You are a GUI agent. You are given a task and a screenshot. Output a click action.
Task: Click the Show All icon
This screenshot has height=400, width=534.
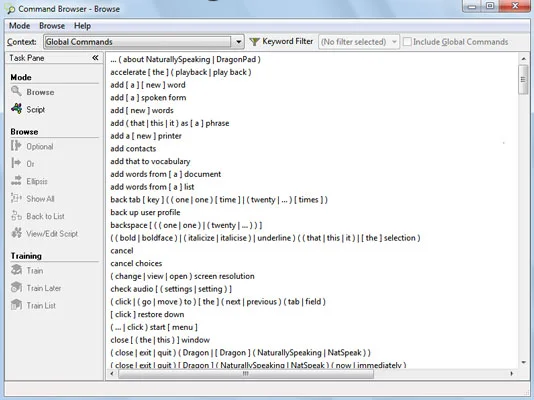(x=16, y=198)
